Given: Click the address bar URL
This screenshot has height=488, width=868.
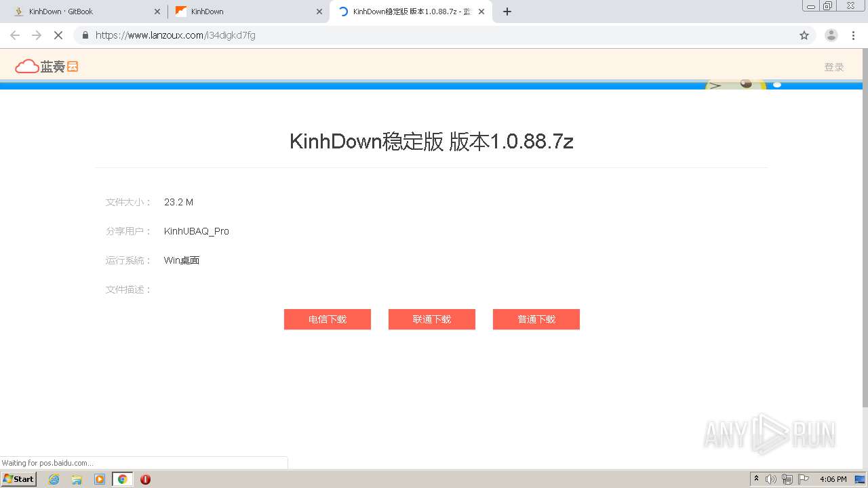Looking at the screenshot, I should 176,35.
